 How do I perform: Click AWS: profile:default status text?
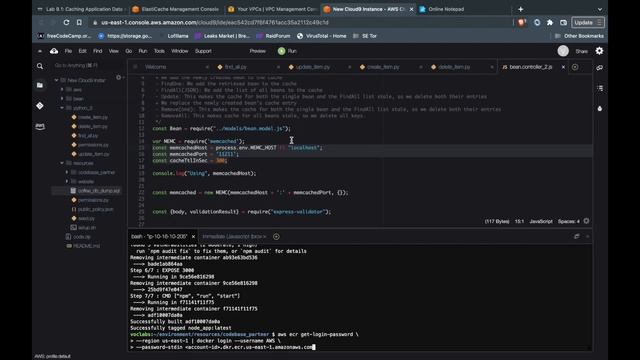[x=53, y=356]
